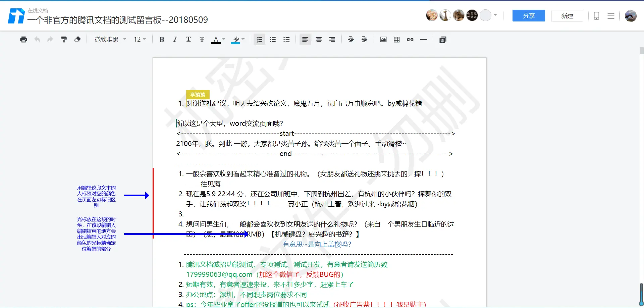Toggle italic formatting
This screenshot has height=308, width=644.
pos(175,40)
